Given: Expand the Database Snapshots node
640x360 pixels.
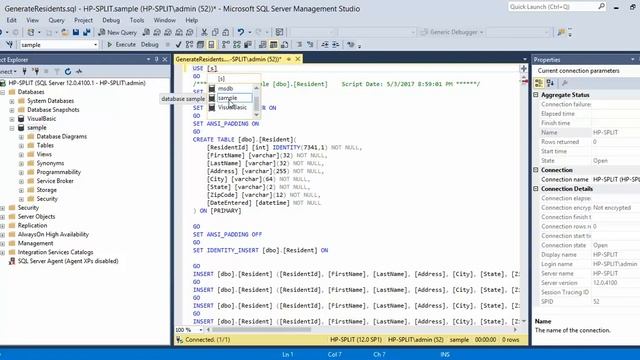Looking at the screenshot, I should click(12, 110).
